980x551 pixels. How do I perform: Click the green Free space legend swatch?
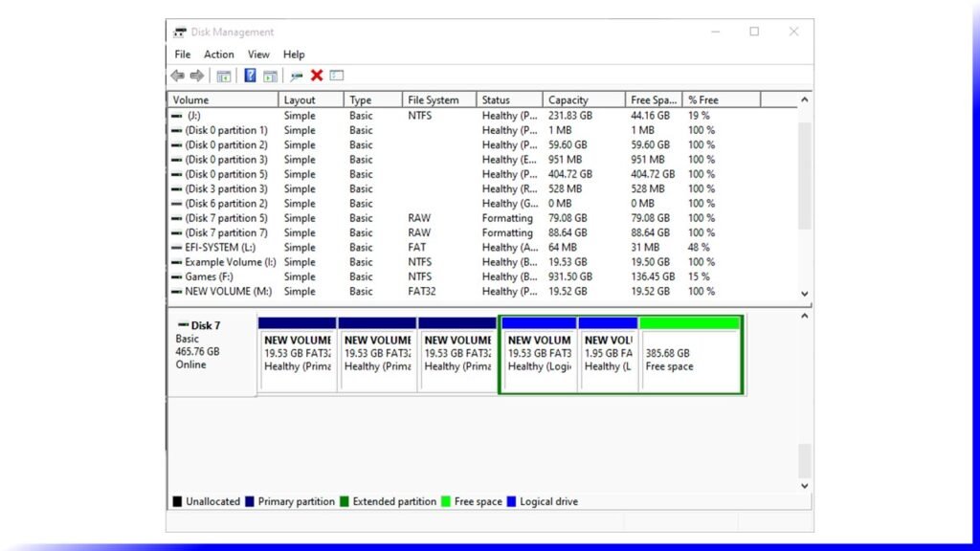pos(445,501)
